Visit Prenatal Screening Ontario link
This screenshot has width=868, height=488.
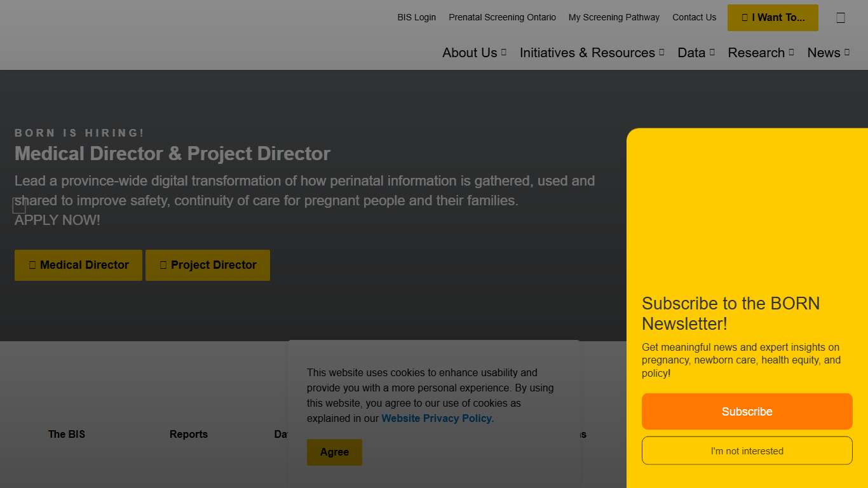click(x=502, y=18)
